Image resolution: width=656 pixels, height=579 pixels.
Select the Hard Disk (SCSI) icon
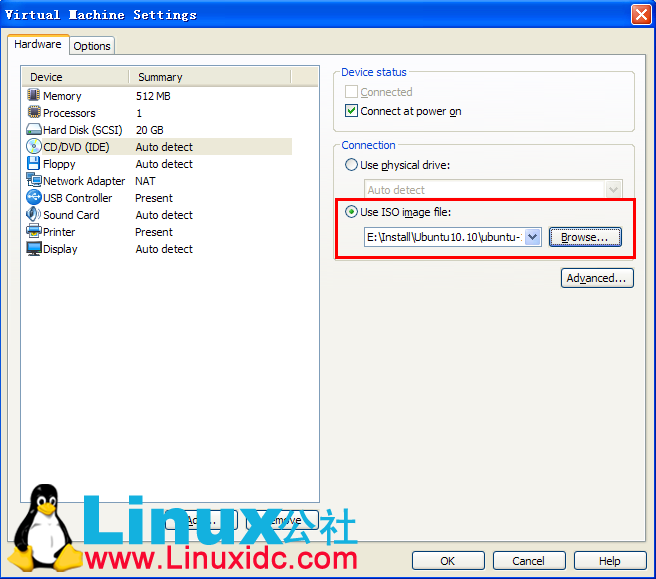pyautogui.click(x=34, y=130)
